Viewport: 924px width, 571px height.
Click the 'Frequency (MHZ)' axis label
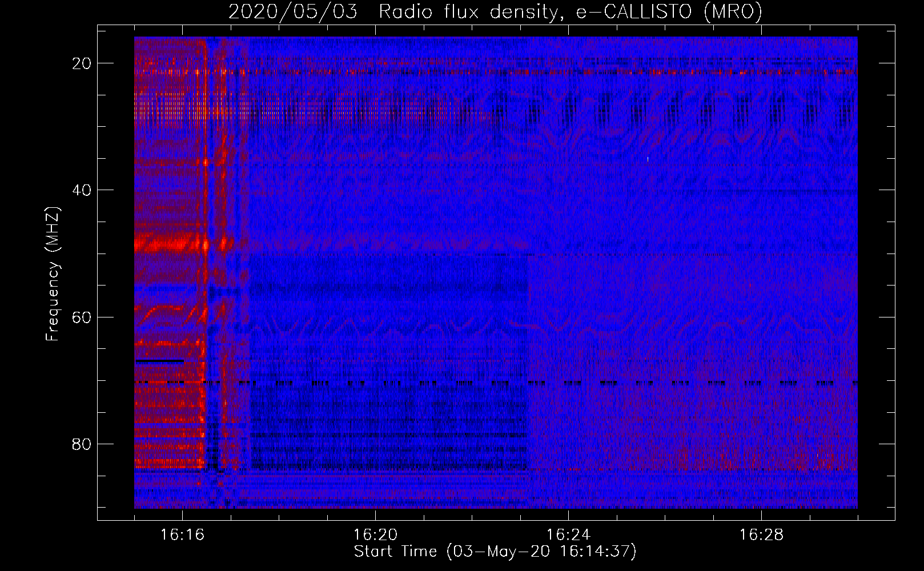pyautogui.click(x=53, y=274)
